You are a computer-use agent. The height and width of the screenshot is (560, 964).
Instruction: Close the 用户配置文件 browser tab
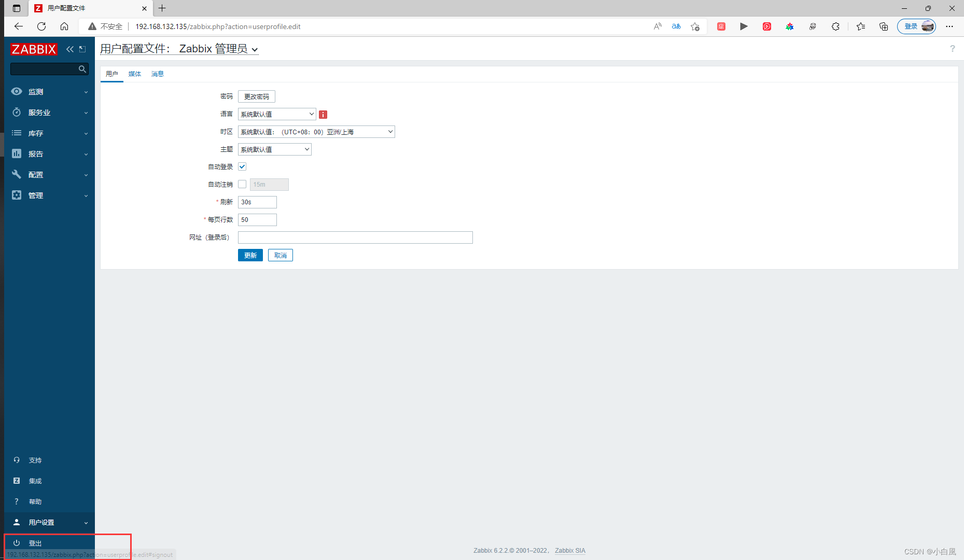click(144, 8)
